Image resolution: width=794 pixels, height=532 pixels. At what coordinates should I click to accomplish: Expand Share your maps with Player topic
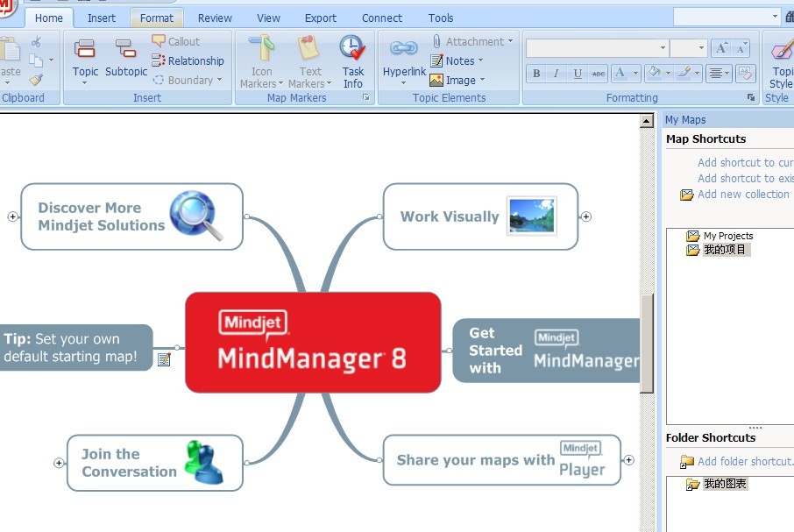coord(628,460)
